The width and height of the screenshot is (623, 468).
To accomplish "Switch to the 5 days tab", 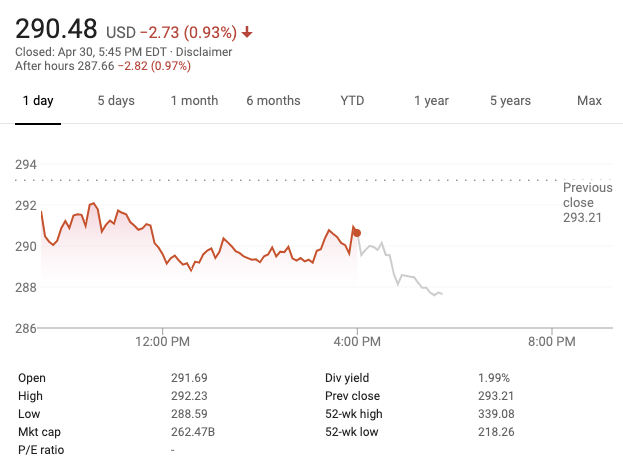I will pyautogui.click(x=116, y=101).
